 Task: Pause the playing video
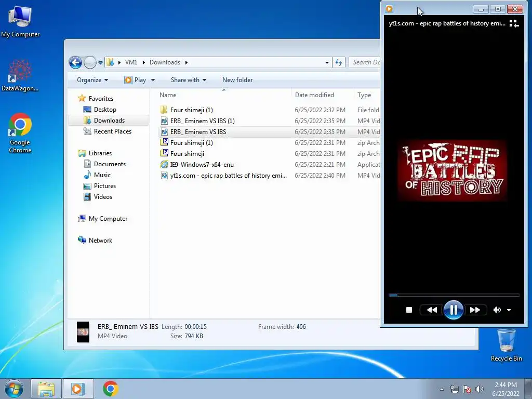pos(453,310)
